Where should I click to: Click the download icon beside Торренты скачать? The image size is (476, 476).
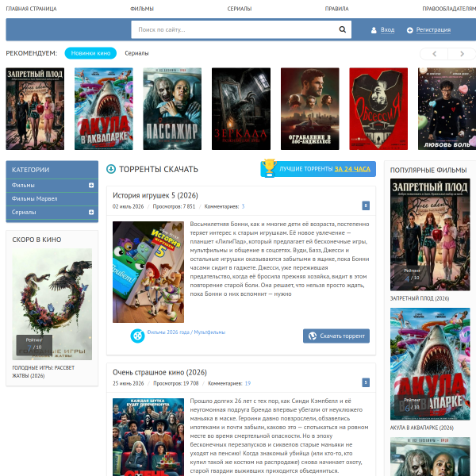[x=111, y=169]
